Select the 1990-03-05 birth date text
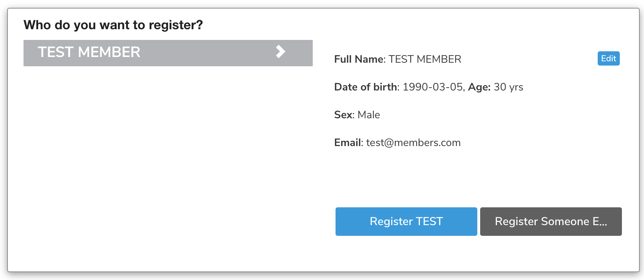644x280 pixels. [x=432, y=87]
